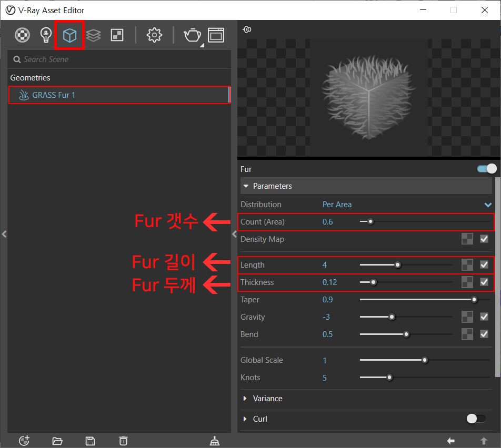Screen dimensions: 501x448
Task: Select the Geometry cube icon
Action: [69, 35]
